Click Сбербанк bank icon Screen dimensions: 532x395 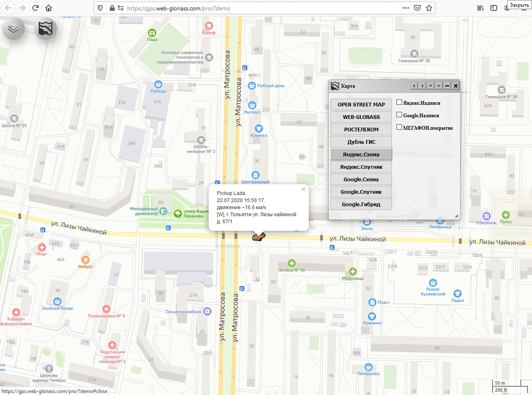click(486, 216)
